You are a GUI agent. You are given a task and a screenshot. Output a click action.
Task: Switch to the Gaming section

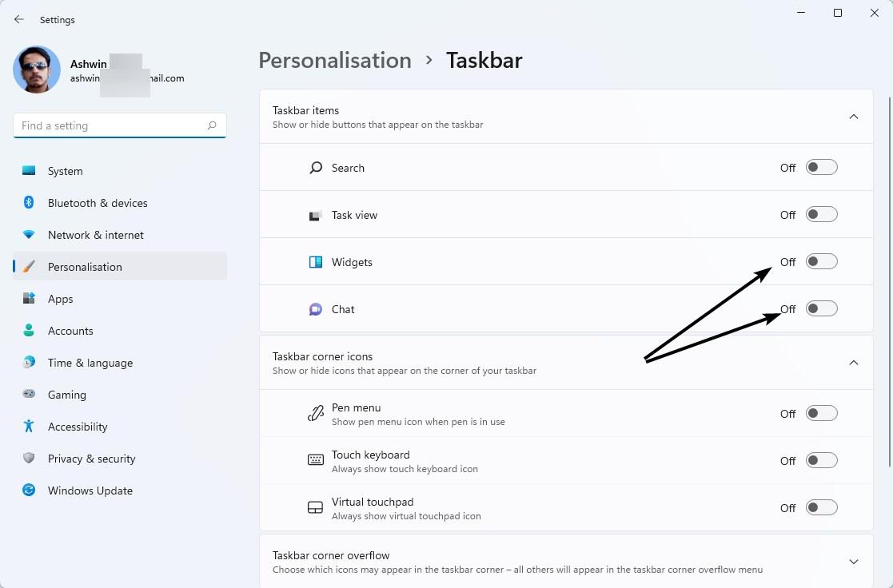(x=66, y=395)
